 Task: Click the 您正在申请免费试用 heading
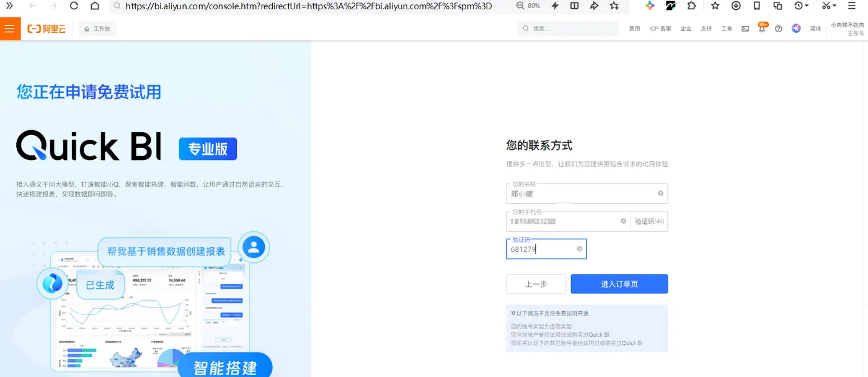pyautogui.click(x=89, y=92)
